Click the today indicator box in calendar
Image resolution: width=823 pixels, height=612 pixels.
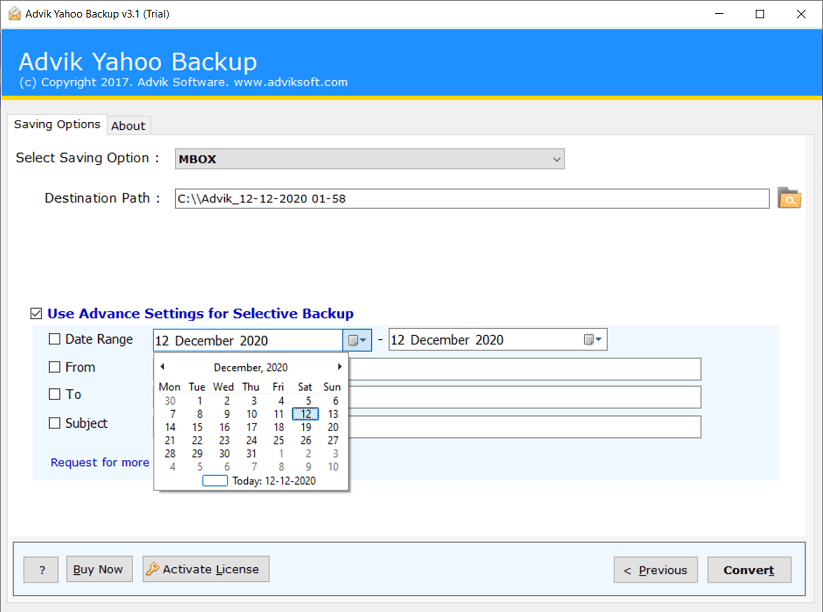click(215, 481)
